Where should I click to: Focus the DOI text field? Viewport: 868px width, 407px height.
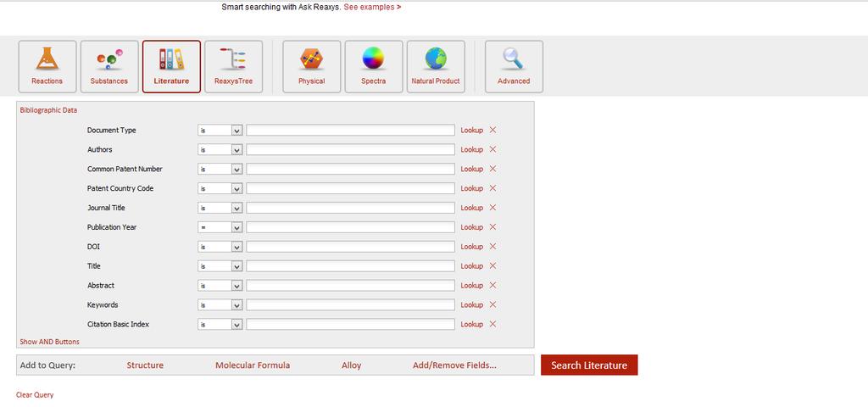tap(350, 247)
